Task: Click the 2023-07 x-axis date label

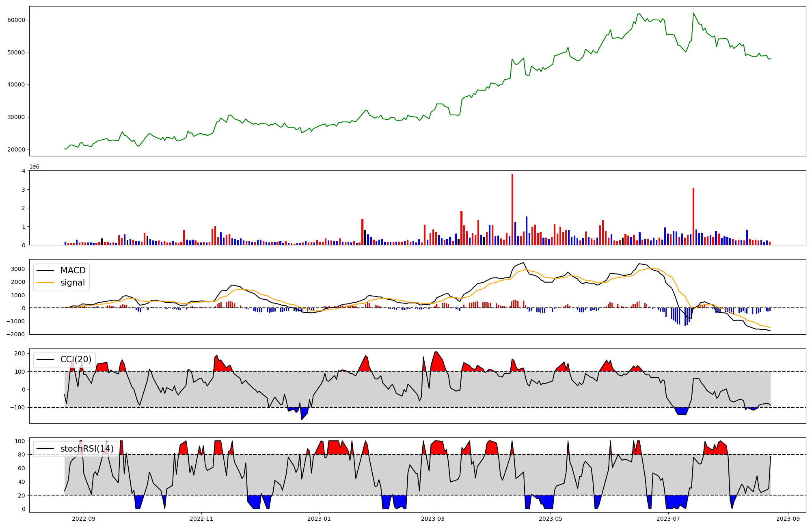Action: pos(668,518)
